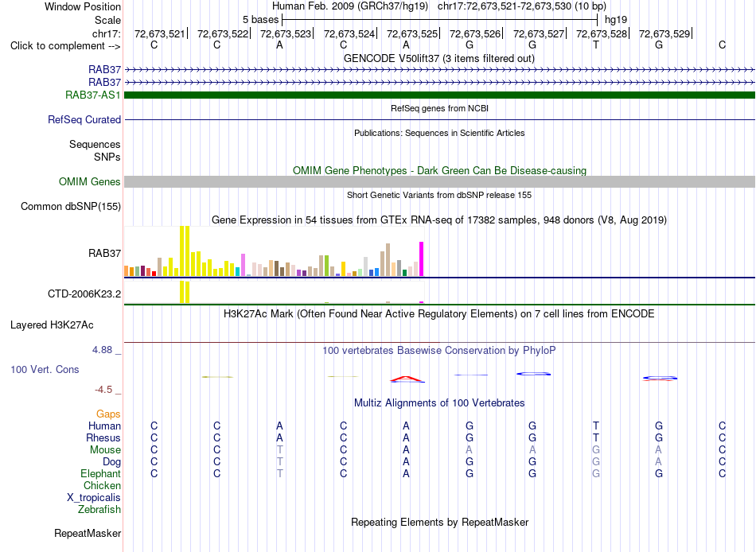Select the Mouse species label
The width and height of the screenshot is (756, 552).
pos(105,450)
